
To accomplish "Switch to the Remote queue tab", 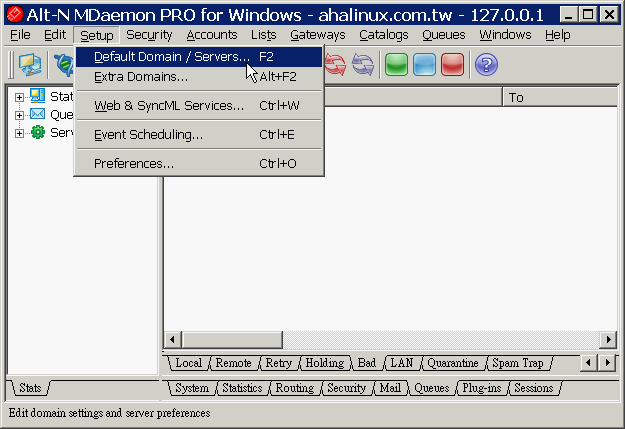I will point(234,363).
